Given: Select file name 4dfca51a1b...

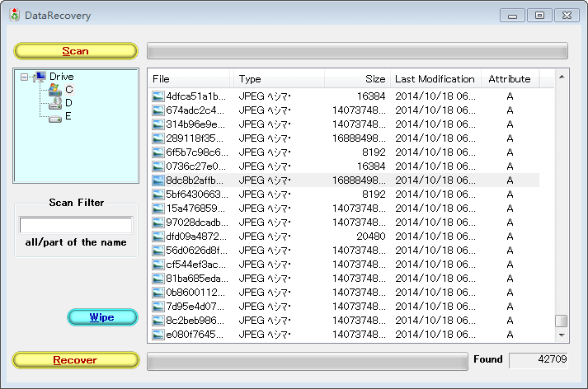Looking at the screenshot, I should point(196,96).
